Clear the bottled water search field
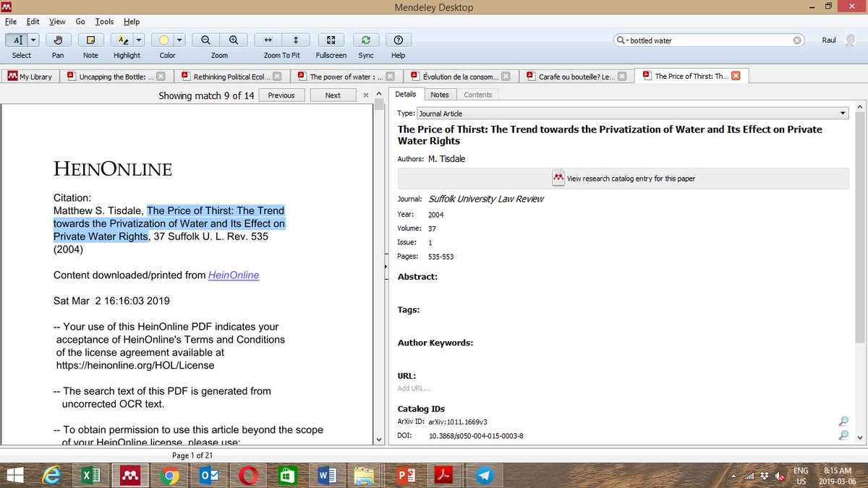Screen dimensions: 868x488 pyautogui.click(x=797, y=40)
